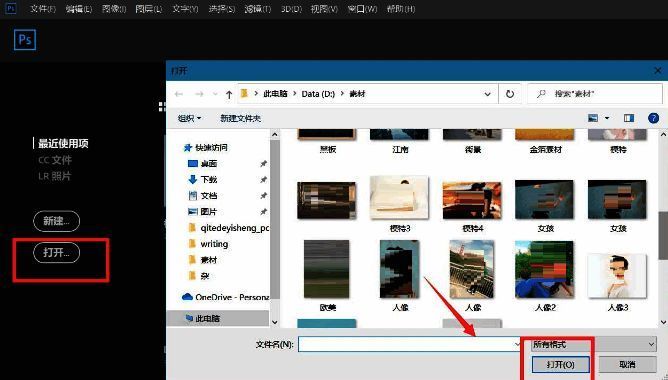The image size is (668, 380).
Task: Open the 帮助(H) menu
Action: 401,9
